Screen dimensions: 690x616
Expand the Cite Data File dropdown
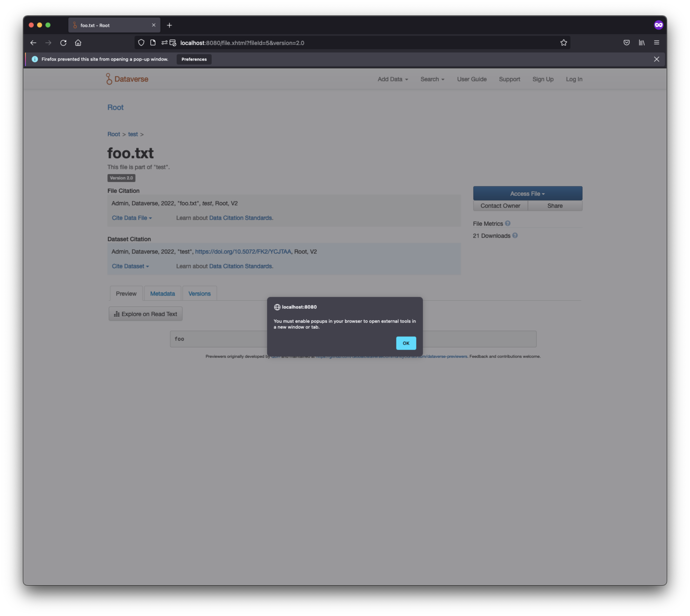[x=132, y=218]
